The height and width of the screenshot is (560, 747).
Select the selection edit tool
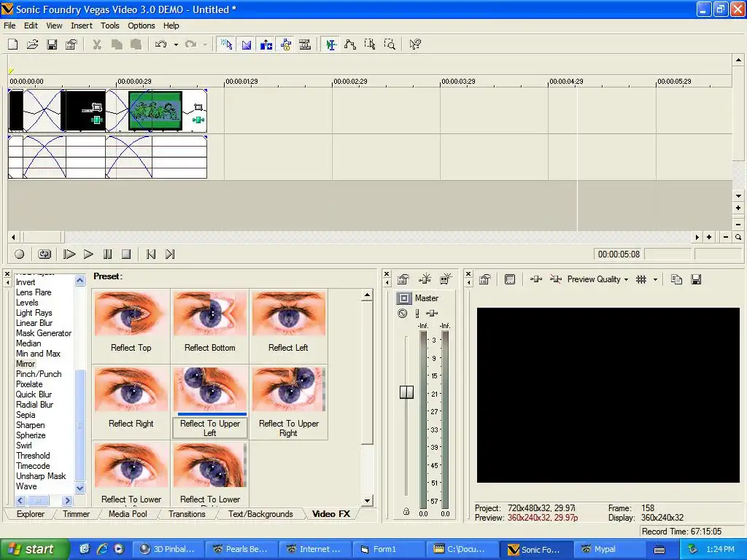370,44
